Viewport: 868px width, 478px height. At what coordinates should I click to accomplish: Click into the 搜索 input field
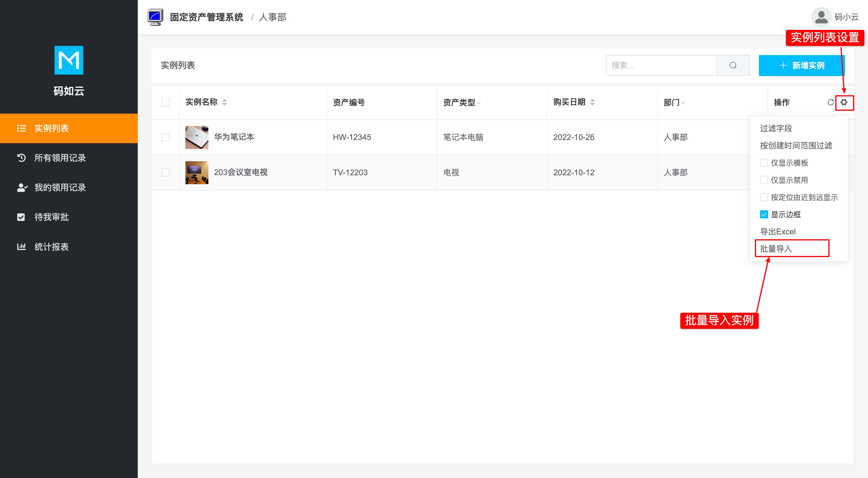click(x=661, y=65)
